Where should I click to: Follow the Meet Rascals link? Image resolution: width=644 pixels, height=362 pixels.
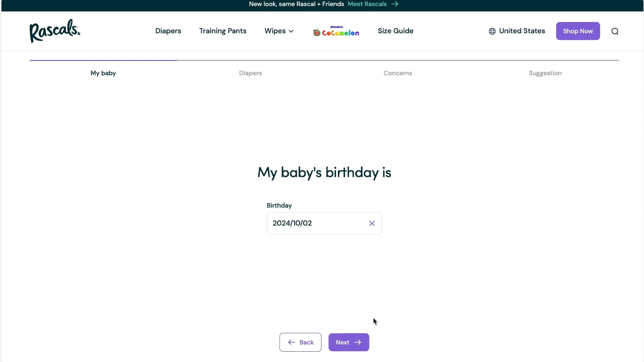coord(367,4)
